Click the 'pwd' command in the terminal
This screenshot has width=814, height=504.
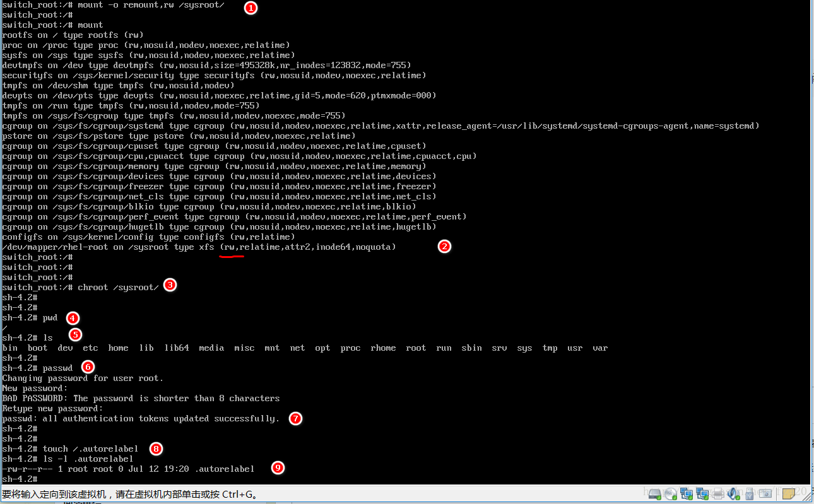(x=50, y=318)
